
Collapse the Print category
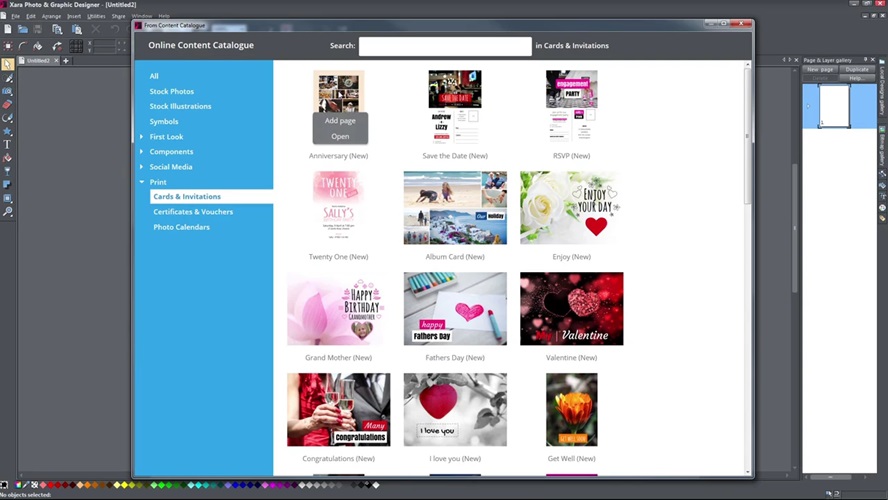pyautogui.click(x=142, y=182)
